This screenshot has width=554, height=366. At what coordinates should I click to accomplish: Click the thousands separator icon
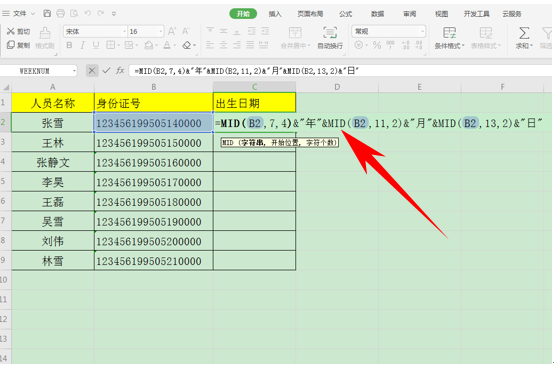[x=390, y=45]
